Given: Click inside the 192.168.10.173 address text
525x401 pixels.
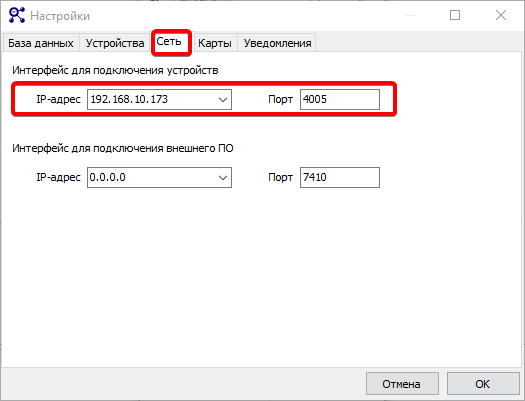Looking at the screenshot, I should [x=129, y=99].
